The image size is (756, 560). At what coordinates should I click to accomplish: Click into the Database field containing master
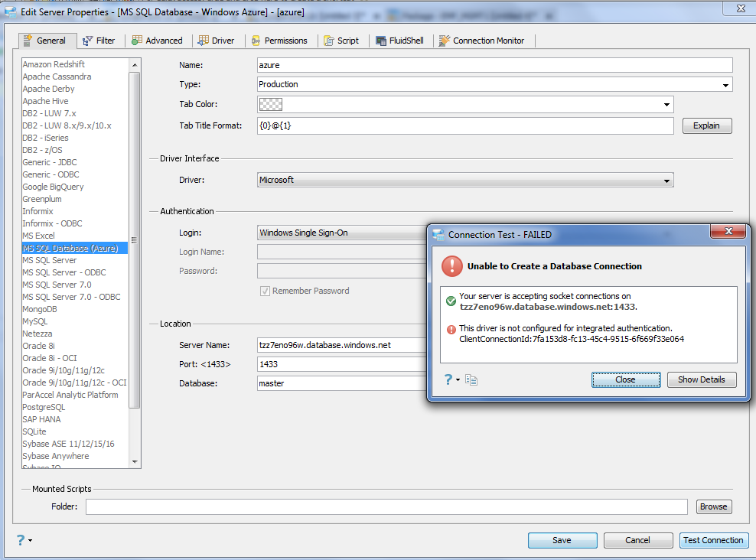(x=341, y=383)
